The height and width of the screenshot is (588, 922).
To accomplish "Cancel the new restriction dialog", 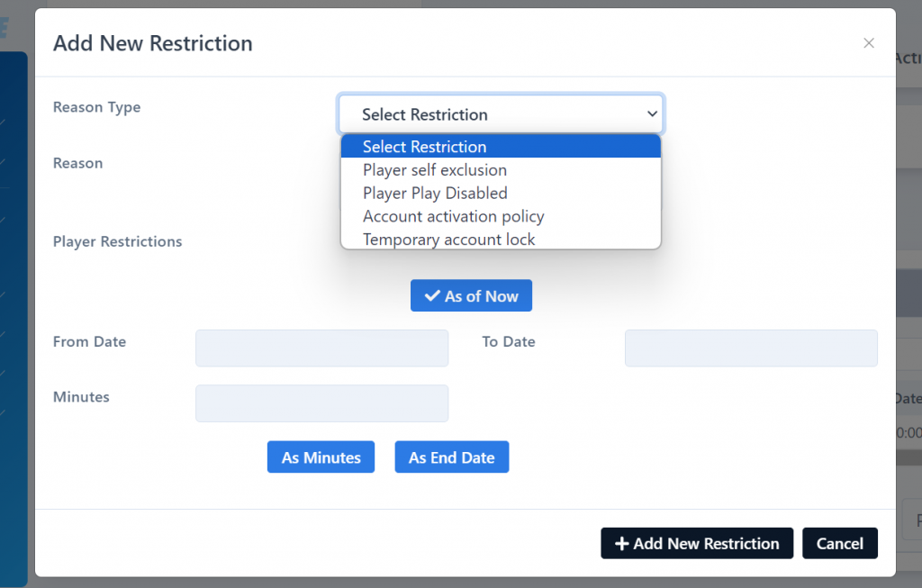I will [x=839, y=544].
